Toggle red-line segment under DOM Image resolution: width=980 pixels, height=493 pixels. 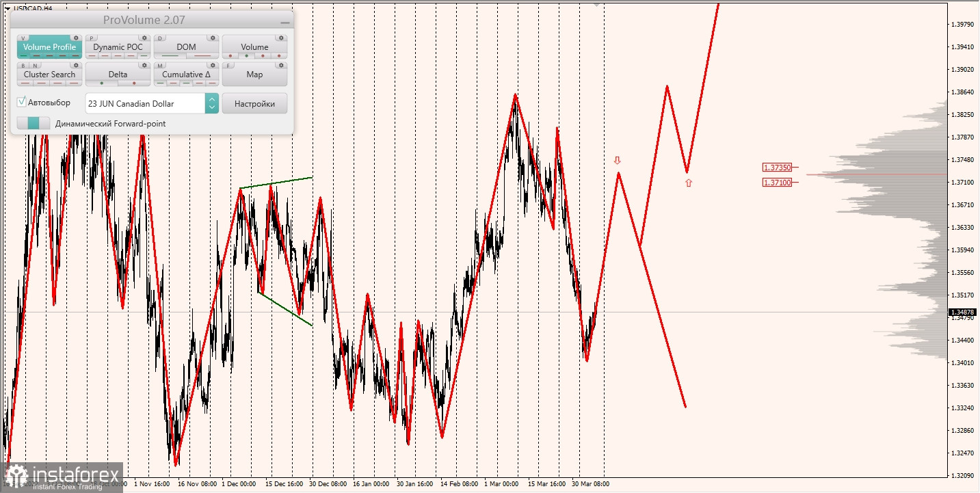tap(202, 55)
